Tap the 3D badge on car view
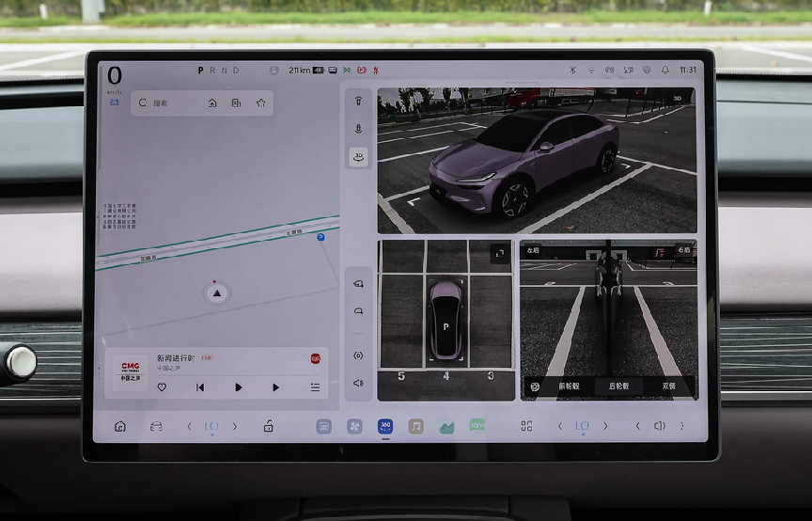The image size is (812, 521). click(678, 99)
